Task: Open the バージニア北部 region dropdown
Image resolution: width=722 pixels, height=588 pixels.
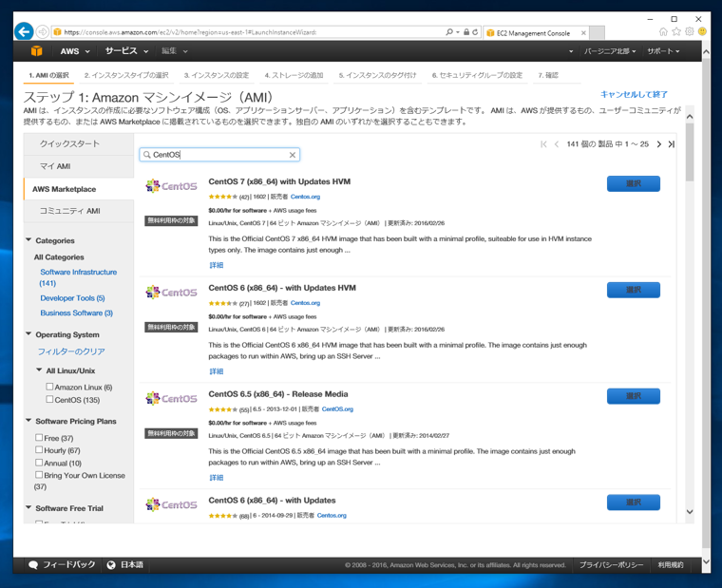Action: (x=610, y=51)
